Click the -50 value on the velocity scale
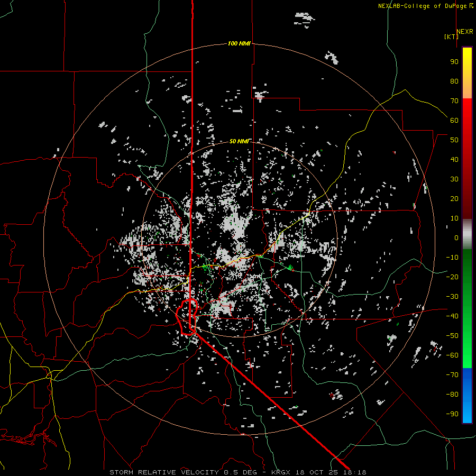Viewport: 476px width, 476px height. pos(452,335)
